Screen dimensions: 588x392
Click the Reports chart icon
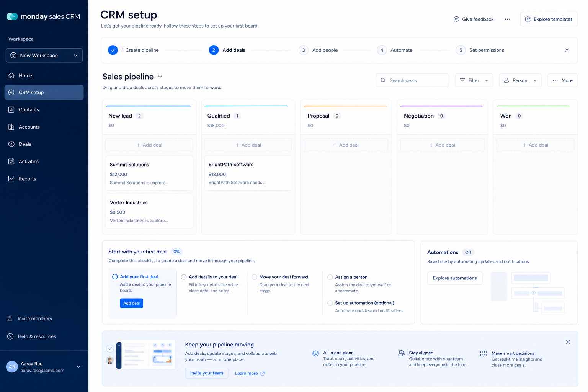(11, 178)
